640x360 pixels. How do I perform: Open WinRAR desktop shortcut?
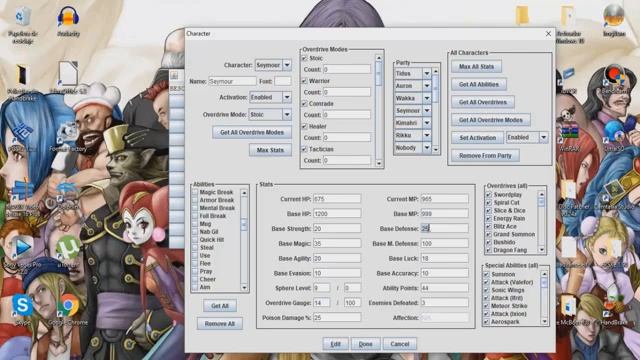[569, 137]
